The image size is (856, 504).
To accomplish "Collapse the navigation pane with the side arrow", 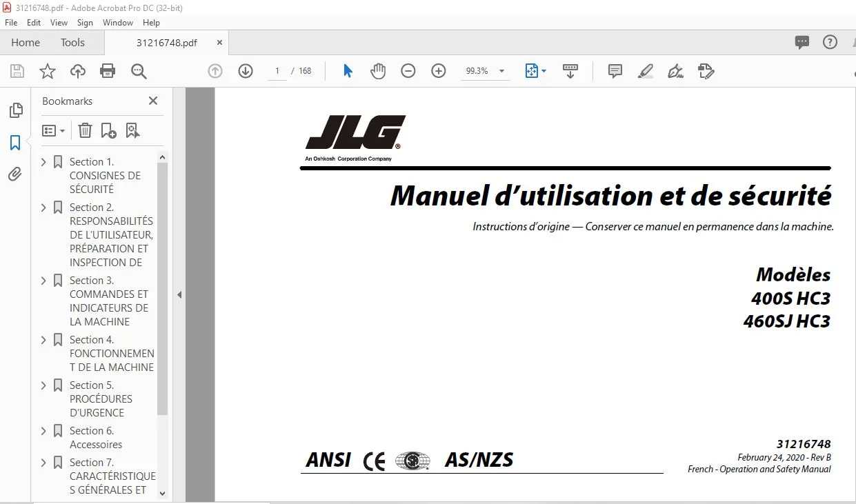I will point(179,294).
